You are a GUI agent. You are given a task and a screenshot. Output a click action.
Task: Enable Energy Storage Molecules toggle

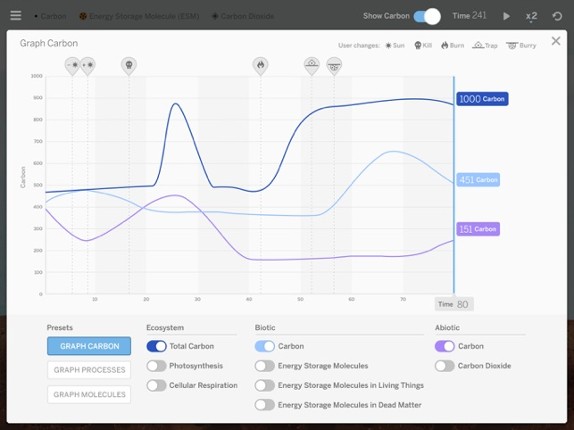(265, 366)
